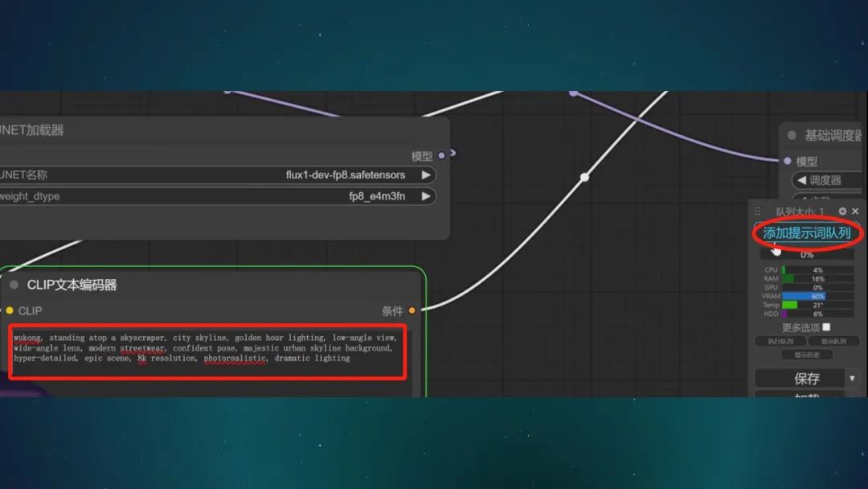The width and height of the screenshot is (868, 489).
Task: Click the yellow CLIP input dot
Action: [10, 310]
